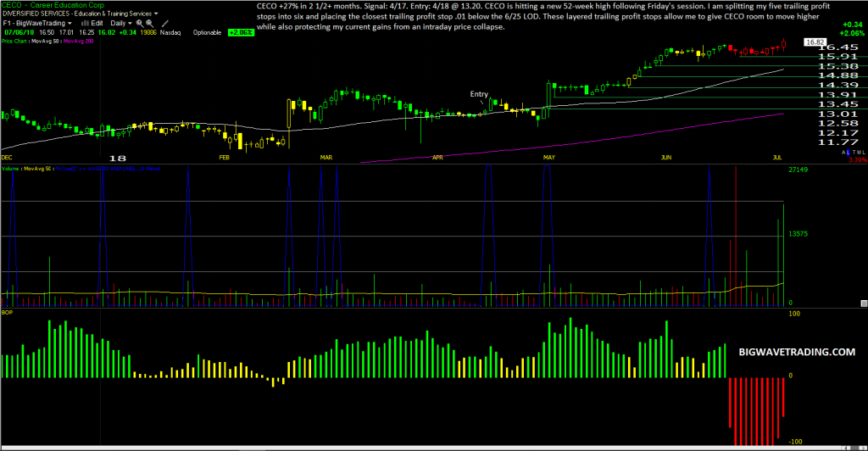Click the low price 16.25
Screen dimensions: 868x451
87,33
